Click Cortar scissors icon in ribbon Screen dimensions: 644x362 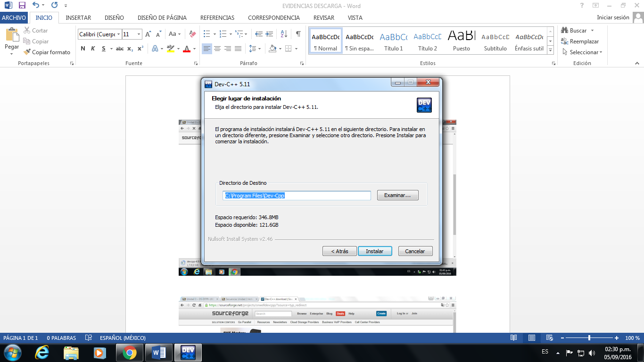(x=27, y=31)
